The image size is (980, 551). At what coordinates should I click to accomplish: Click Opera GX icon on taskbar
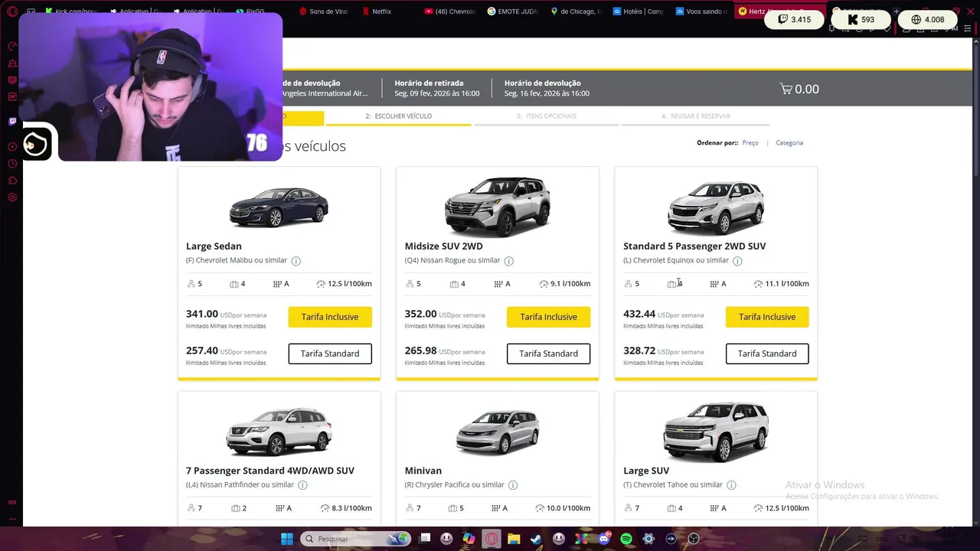[x=491, y=539]
